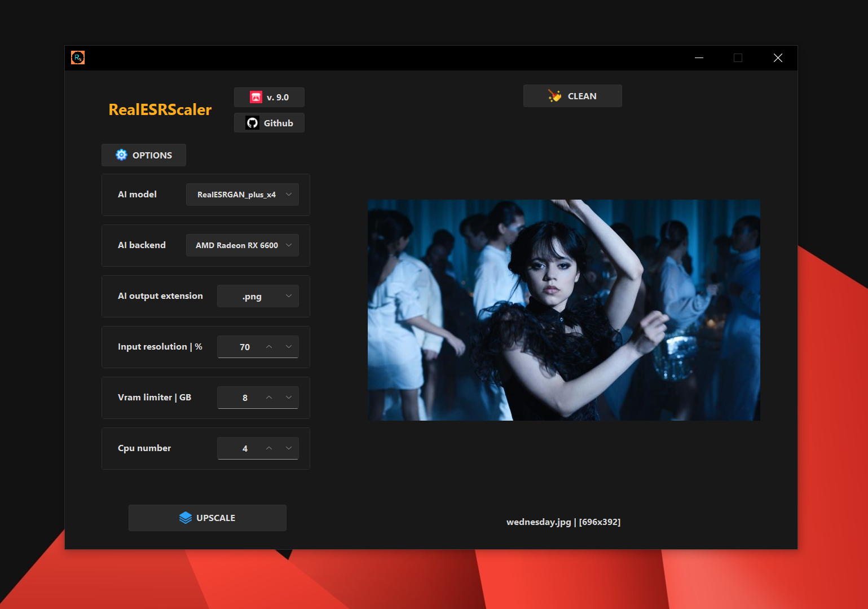Open the AI model dropdown

click(x=243, y=194)
